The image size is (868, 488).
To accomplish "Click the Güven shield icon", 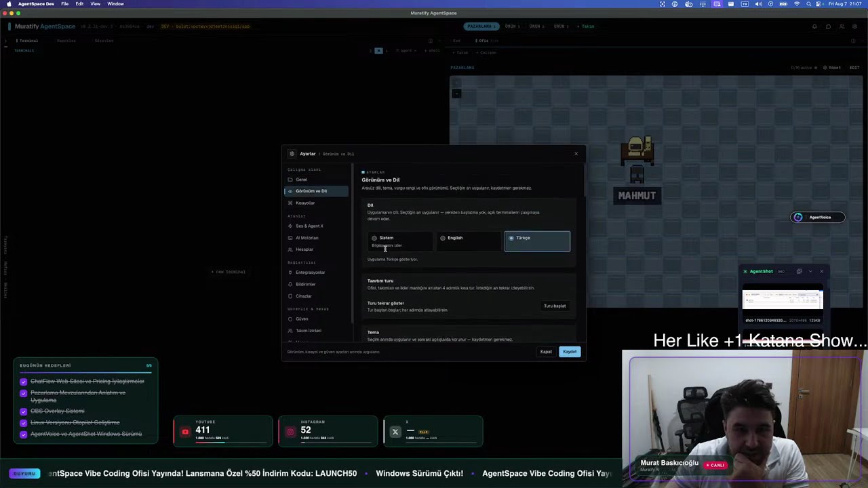I will click(290, 319).
